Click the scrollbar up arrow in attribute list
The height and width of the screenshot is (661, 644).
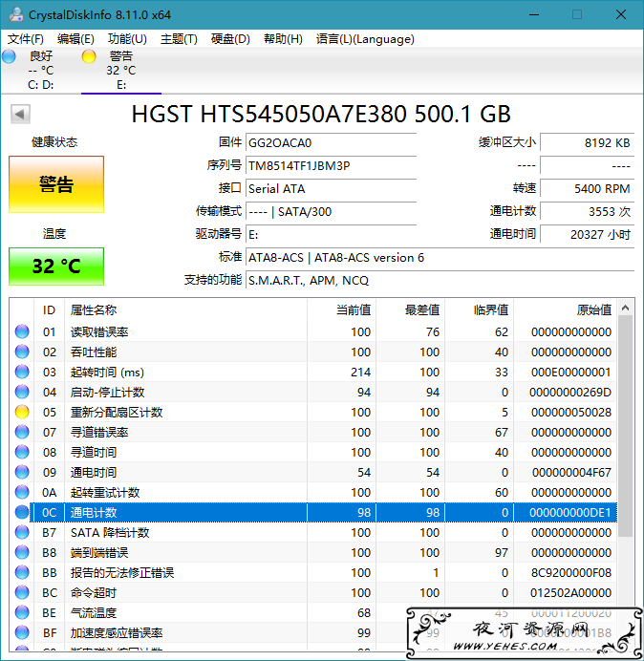pos(626,309)
